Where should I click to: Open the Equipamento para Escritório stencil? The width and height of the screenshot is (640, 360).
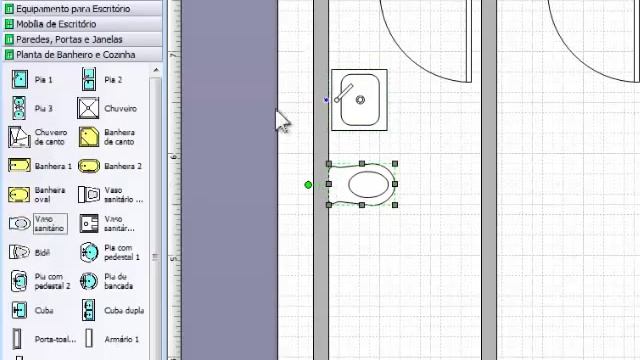(x=82, y=9)
